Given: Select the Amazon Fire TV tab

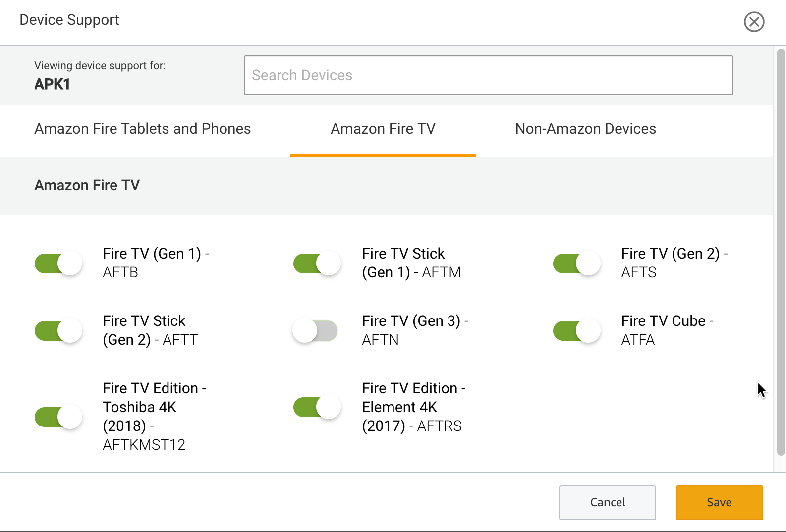Looking at the screenshot, I should point(383,129).
